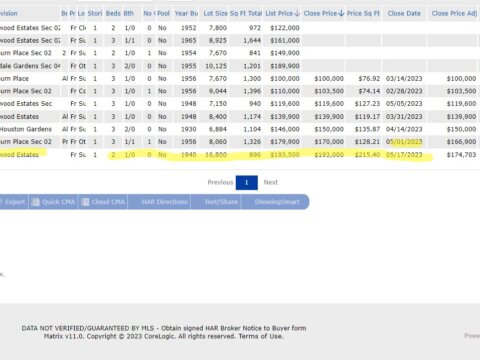Sort table by Lot Size column
The width and height of the screenshot is (480, 360).
pos(215,14)
